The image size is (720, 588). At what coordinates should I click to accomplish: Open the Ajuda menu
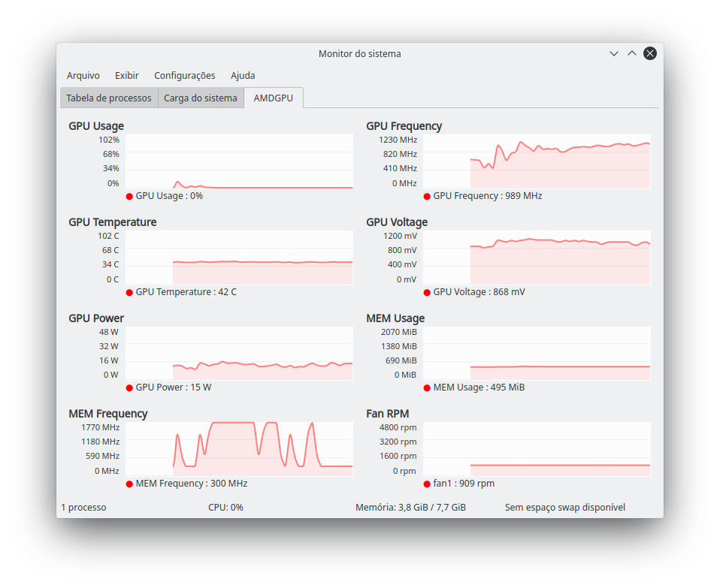point(243,76)
